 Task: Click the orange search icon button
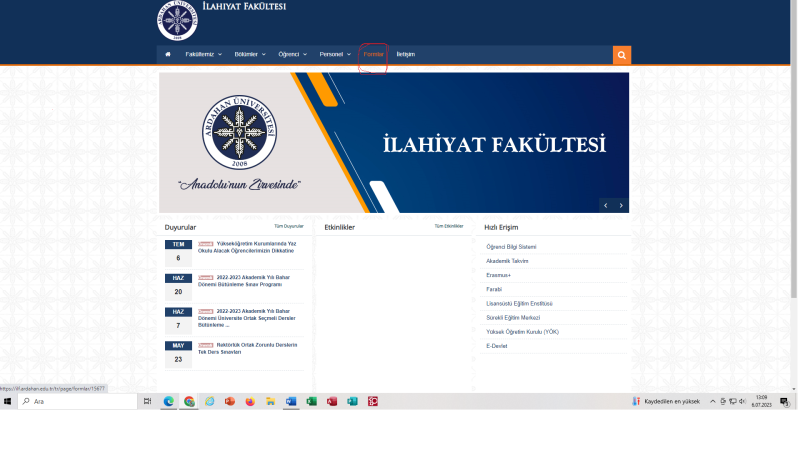(x=621, y=55)
